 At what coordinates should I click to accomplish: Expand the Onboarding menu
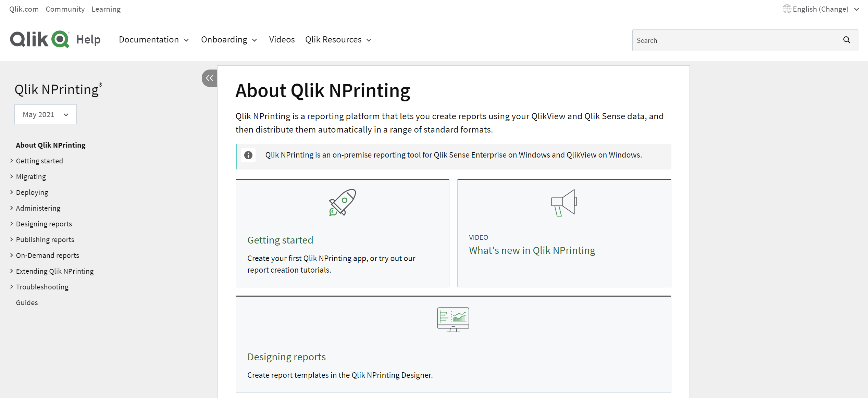[229, 40]
